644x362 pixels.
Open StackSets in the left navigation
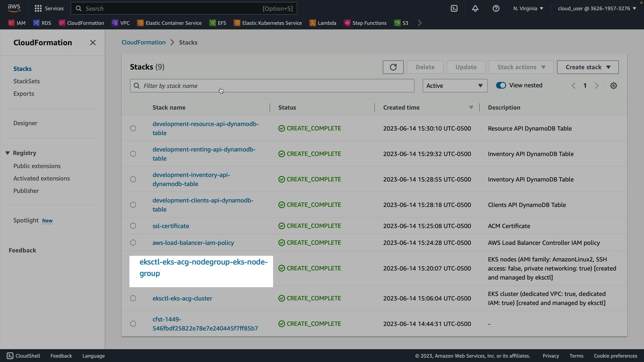coord(26,81)
